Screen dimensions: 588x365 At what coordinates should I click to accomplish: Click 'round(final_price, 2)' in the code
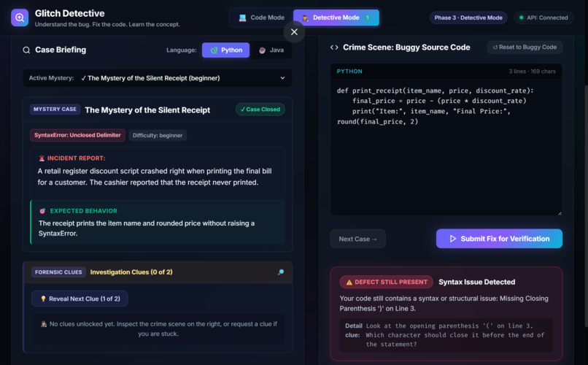tap(377, 121)
